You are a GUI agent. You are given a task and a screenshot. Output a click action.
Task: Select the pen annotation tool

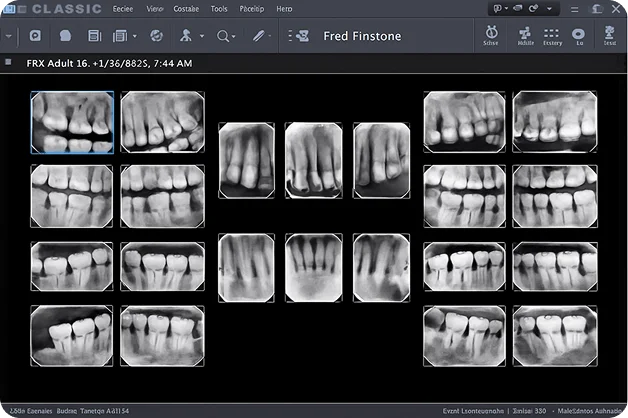[258, 36]
